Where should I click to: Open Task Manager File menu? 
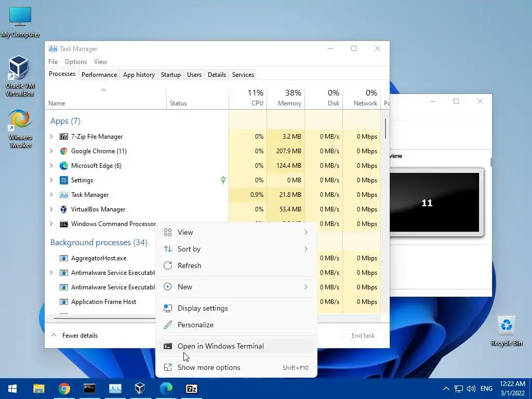(x=53, y=62)
